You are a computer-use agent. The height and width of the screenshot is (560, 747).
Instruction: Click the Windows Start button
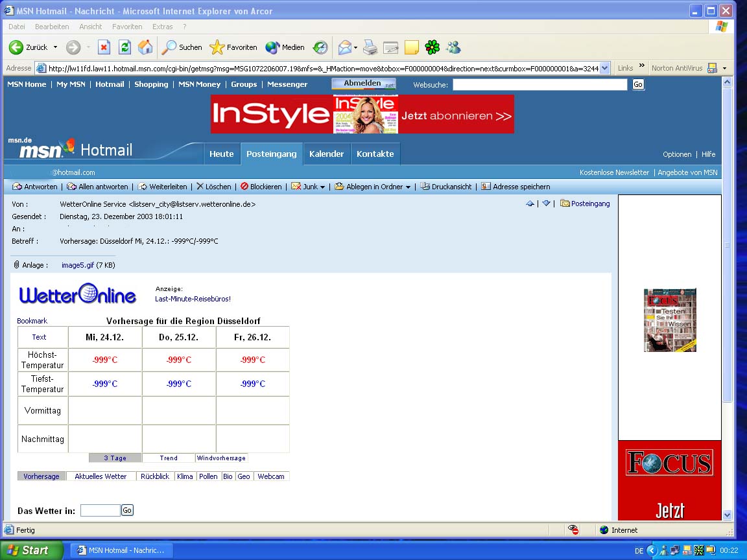pyautogui.click(x=31, y=550)
